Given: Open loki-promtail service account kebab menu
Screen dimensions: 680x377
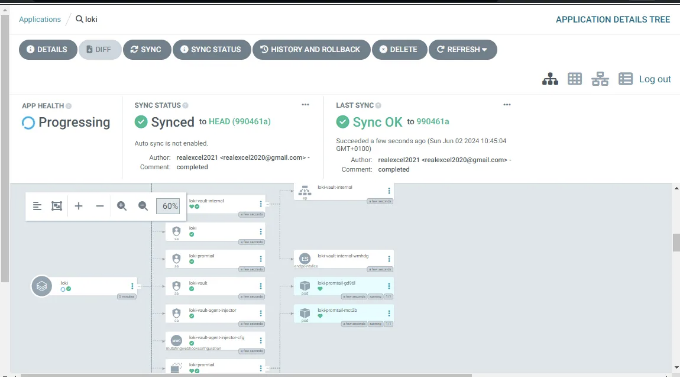Looking at the screenshot, I should click(261, 259).
